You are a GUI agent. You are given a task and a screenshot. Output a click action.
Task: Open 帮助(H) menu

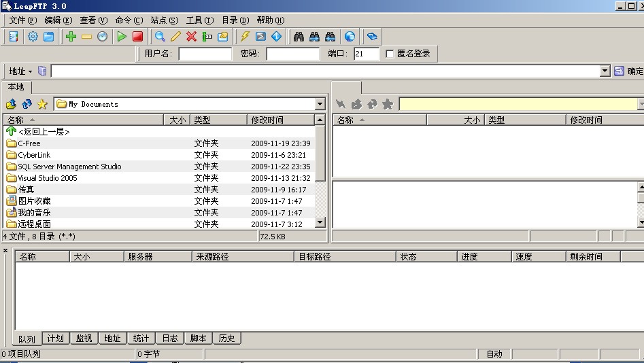point(271,20)
